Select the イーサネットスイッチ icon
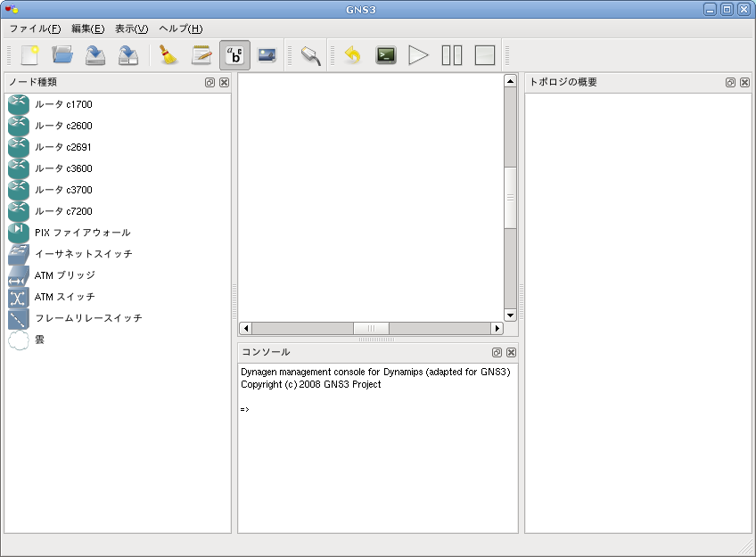The image size is (756, 557). click(19, 254)
